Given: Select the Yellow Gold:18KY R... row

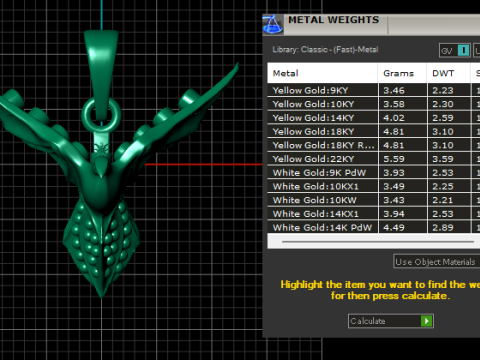Looking at the screenshot, I should point(374,145).
